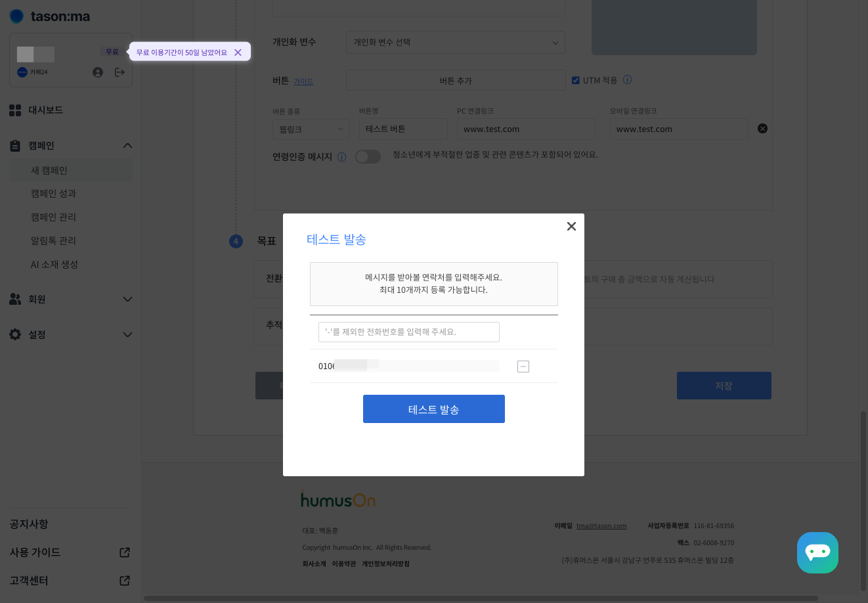Open the 버튼 가이드 link
The image size is (868, 603).
(303, 81)
